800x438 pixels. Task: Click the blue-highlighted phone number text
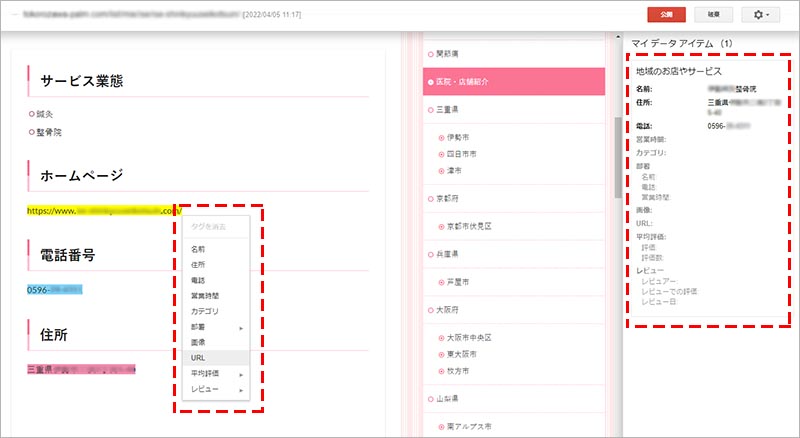point(55,289)
